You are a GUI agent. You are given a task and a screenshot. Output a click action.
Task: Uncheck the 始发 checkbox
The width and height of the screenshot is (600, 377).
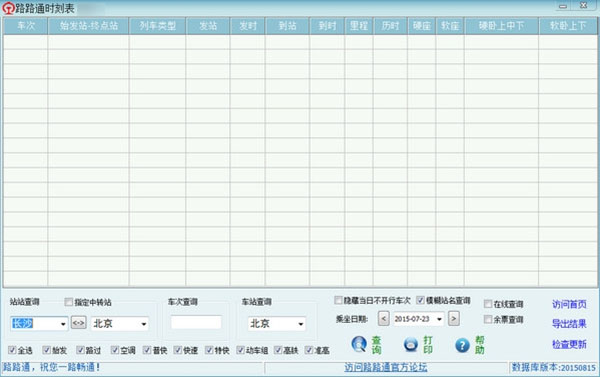point(47,350)
